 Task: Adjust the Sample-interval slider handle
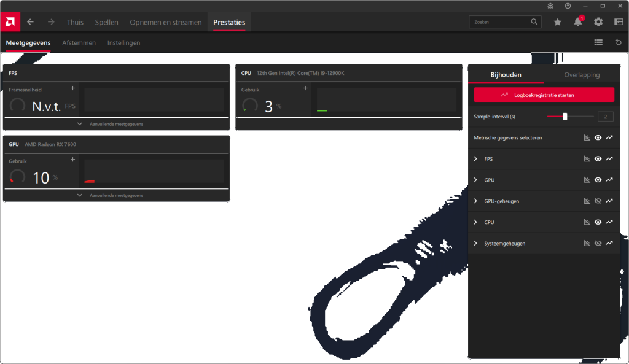tap(565, 117)
